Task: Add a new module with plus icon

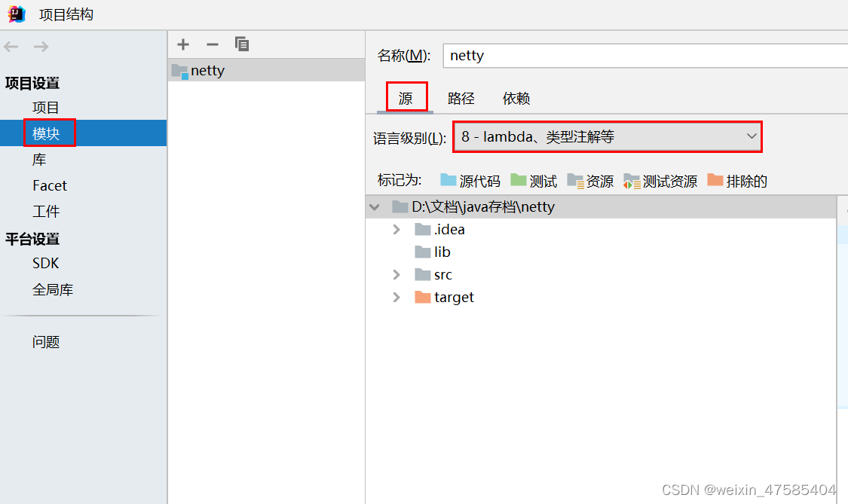Action: coord(183,44)
